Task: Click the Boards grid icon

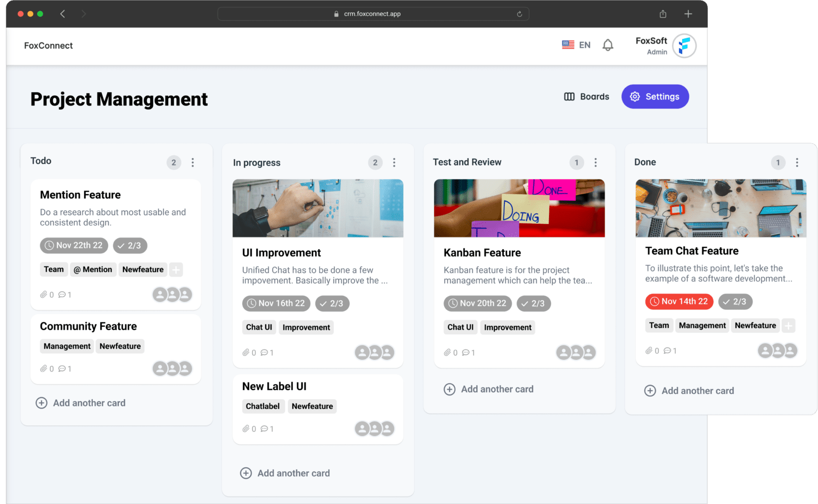Action: [x=569, y=96]
